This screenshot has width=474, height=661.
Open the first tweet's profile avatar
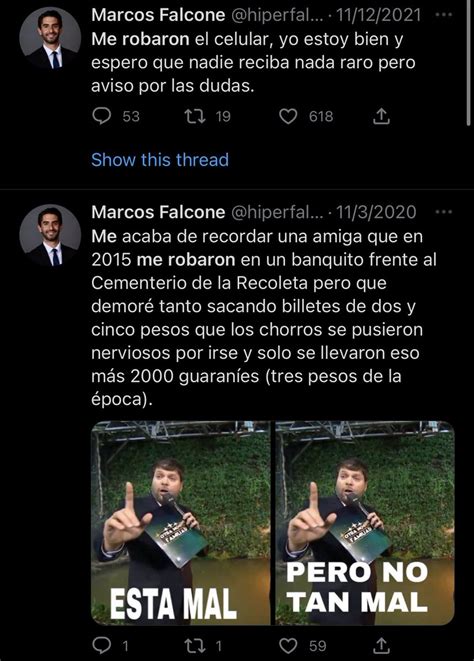(50, 39)
